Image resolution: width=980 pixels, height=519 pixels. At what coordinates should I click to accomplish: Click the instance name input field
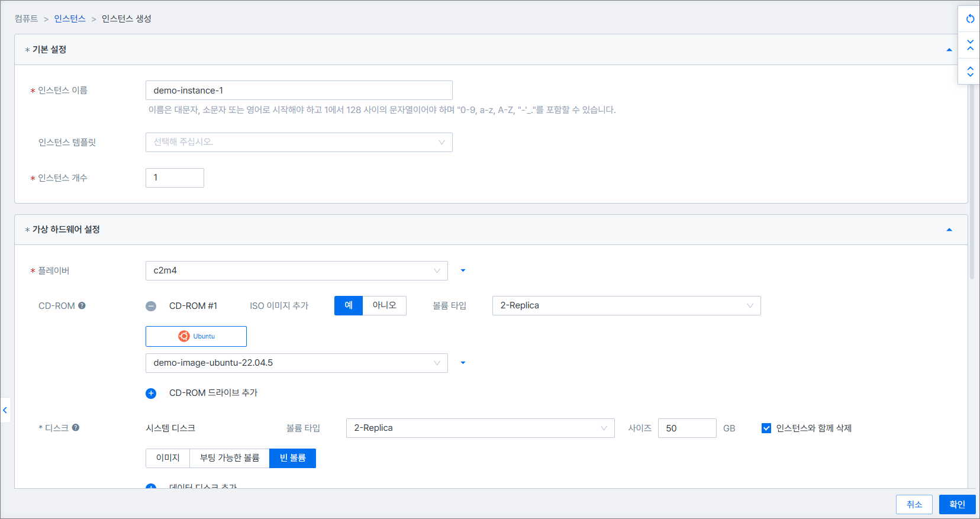(x=299, y=91)
